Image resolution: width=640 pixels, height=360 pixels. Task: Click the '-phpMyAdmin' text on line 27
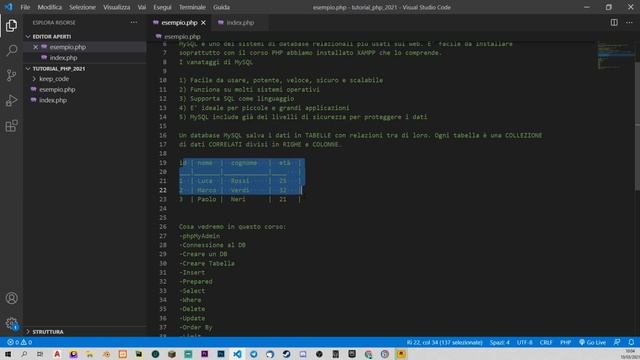click(200, 236)
